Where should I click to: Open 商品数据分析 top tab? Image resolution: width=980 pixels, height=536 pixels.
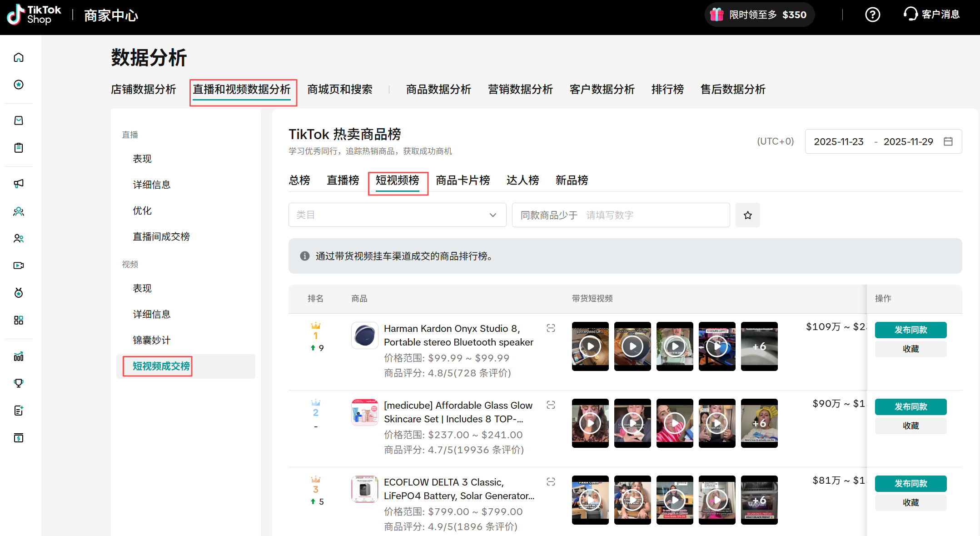(x=439, y=90)
